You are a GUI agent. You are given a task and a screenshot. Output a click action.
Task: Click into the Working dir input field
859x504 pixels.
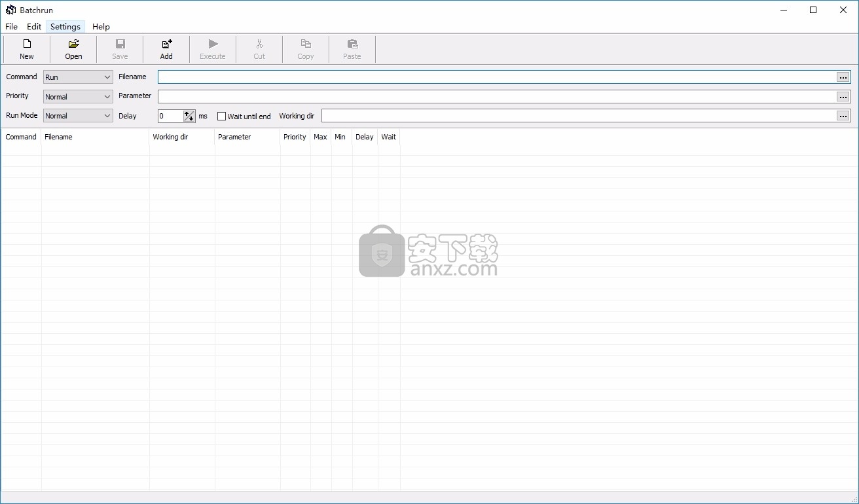click(579, 116)
